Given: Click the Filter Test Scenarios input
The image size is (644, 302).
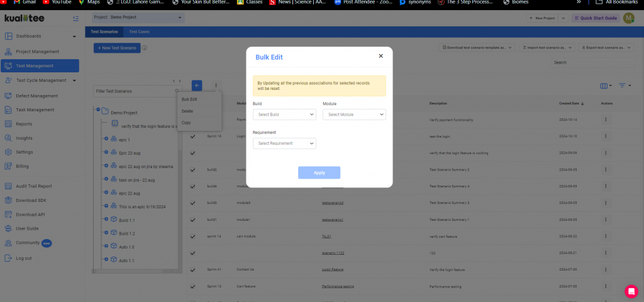Looking at the screenshot, I should coord(136,91).
